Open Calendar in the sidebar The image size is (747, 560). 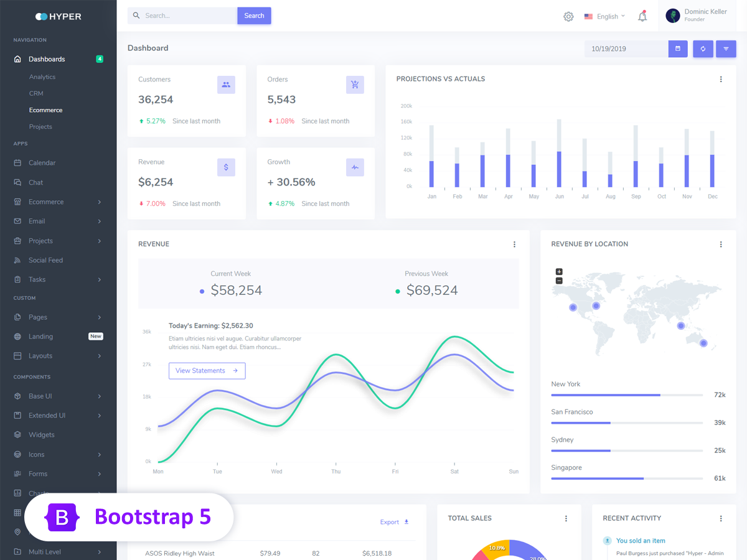tap(42, 163)
